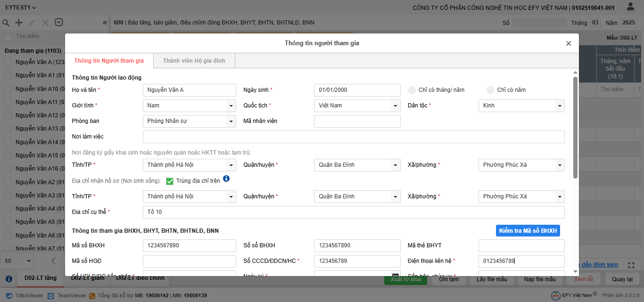Viewport: 644px width, 302px height.
Task: Click the plus icon to add participant
Action: pos(19,23)
